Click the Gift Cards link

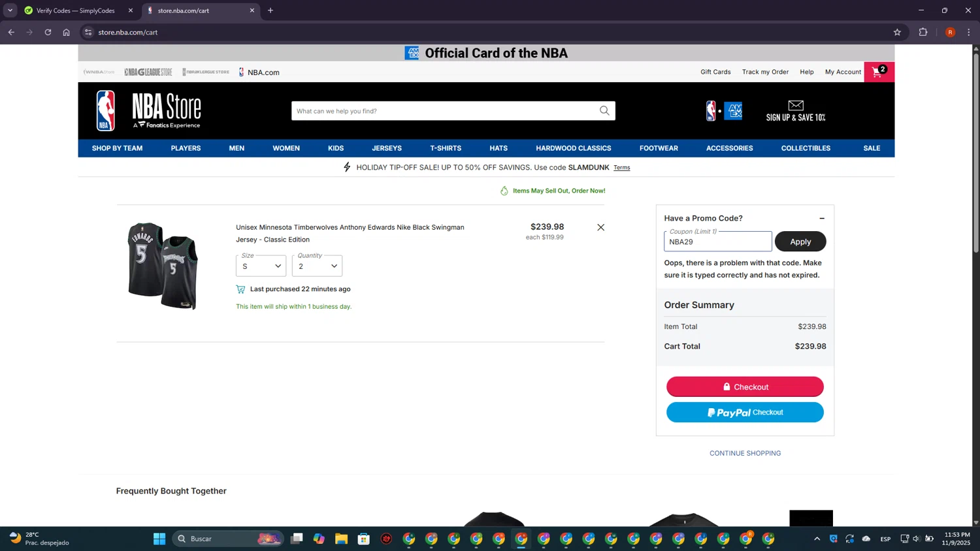(715, 72)
